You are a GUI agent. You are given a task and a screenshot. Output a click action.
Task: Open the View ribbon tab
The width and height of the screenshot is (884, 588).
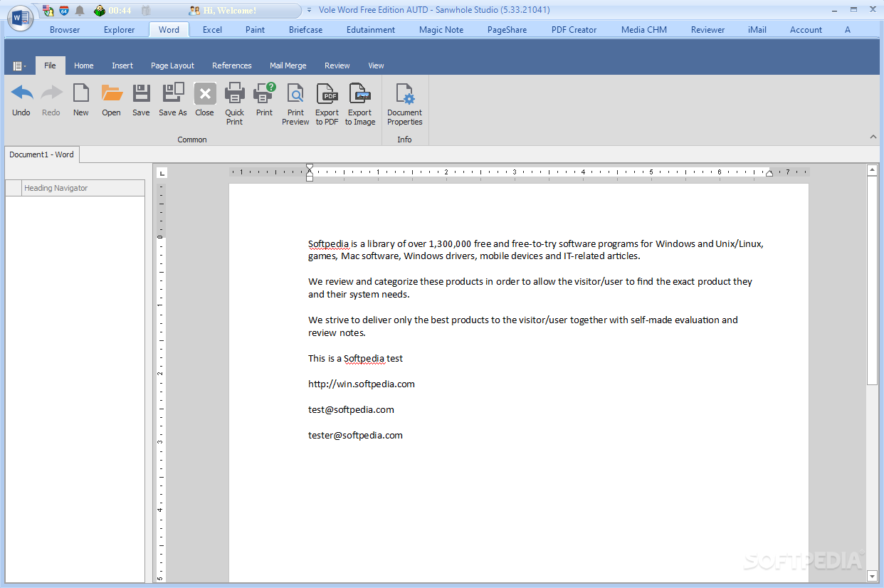pos(376,65)
